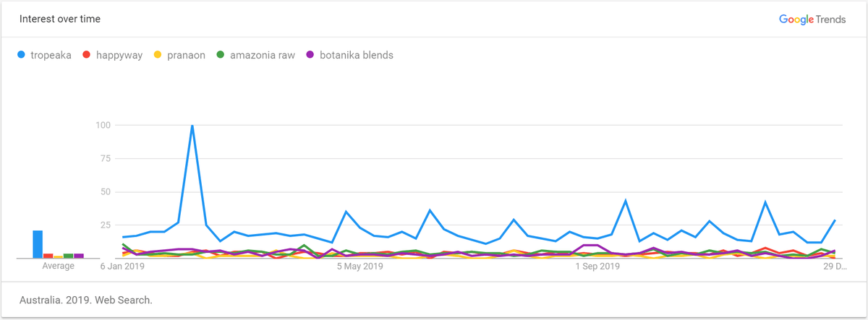Screen dimensions: 868x320
Task: Click the blue tropeaka average bar
Action: click(38, 244)
